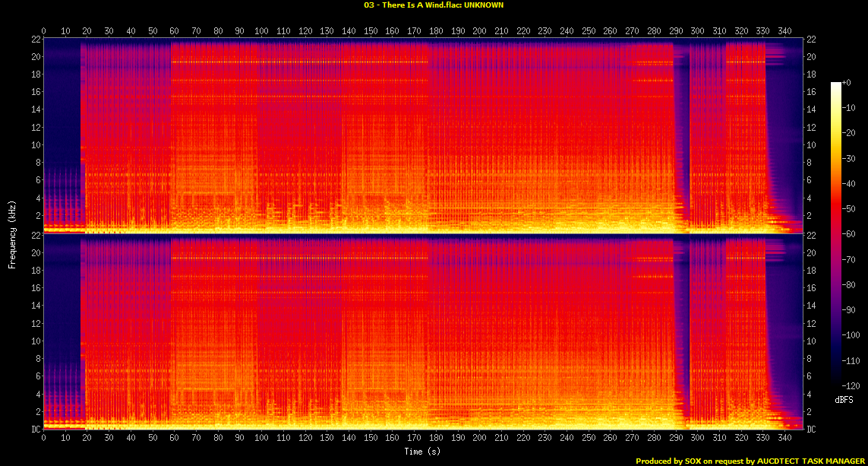Click the '60' tick on top time axis

[x=175, y=31]
